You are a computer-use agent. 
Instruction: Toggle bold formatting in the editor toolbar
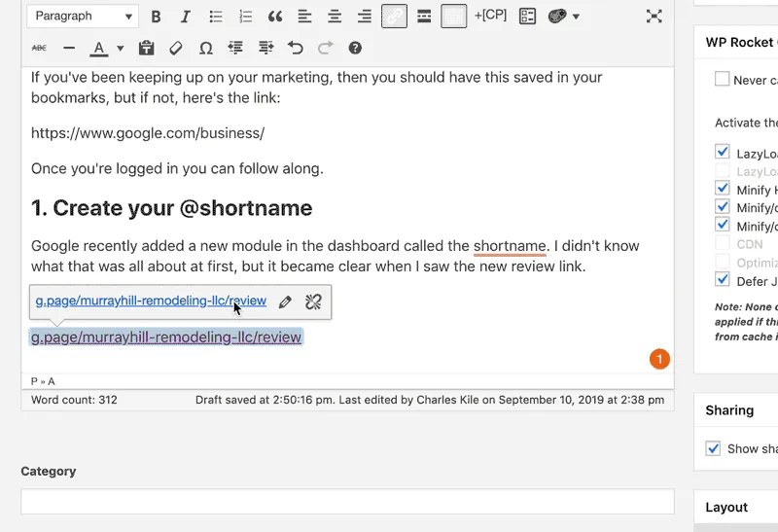pos(156,17)
